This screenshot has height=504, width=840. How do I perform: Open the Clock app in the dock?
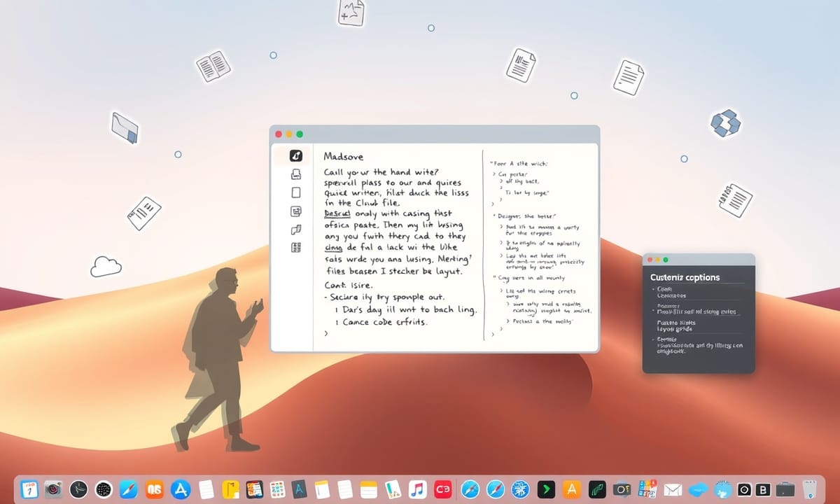[x=79, y=489]
